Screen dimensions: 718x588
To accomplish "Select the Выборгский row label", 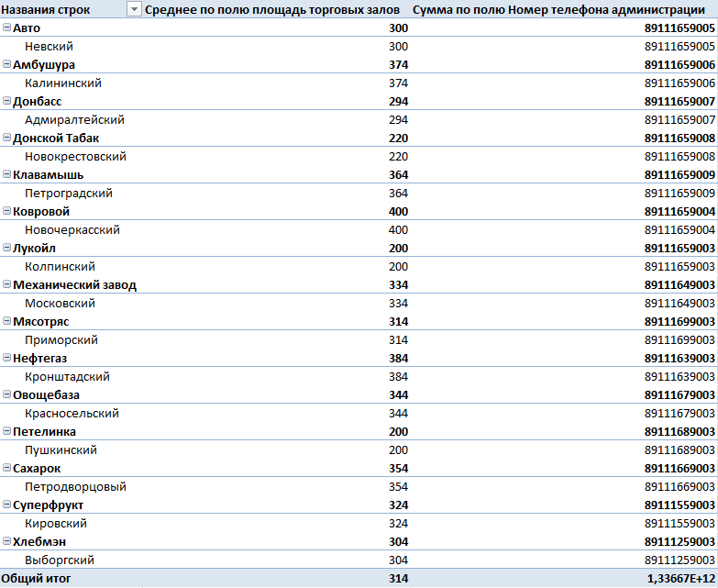I will coord(60,560).
